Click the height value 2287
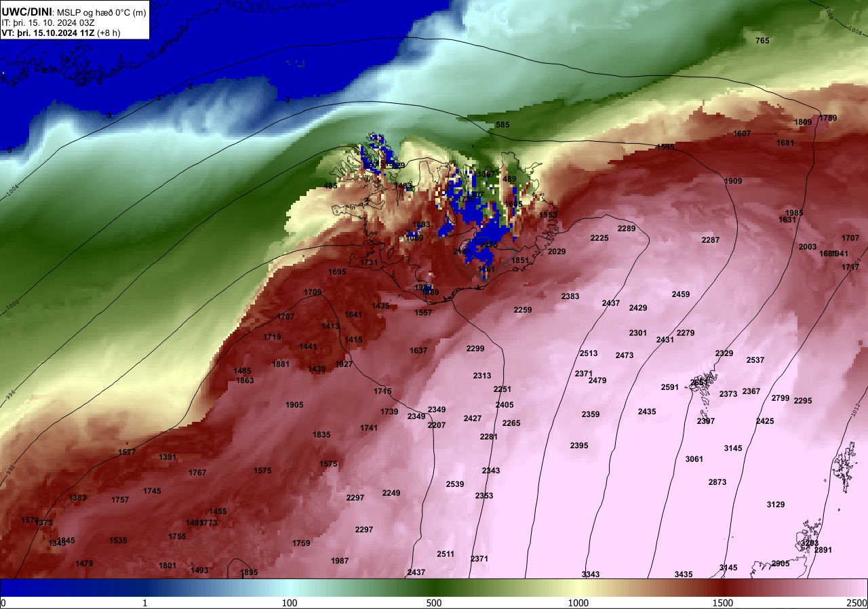Viewport: 868px width, 609px height. click(x=710, y=240)
